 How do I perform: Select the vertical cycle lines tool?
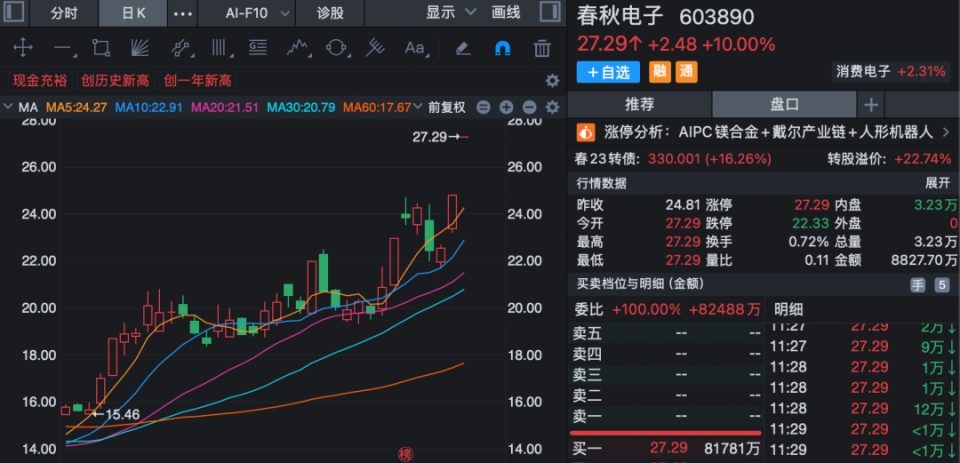219,47
